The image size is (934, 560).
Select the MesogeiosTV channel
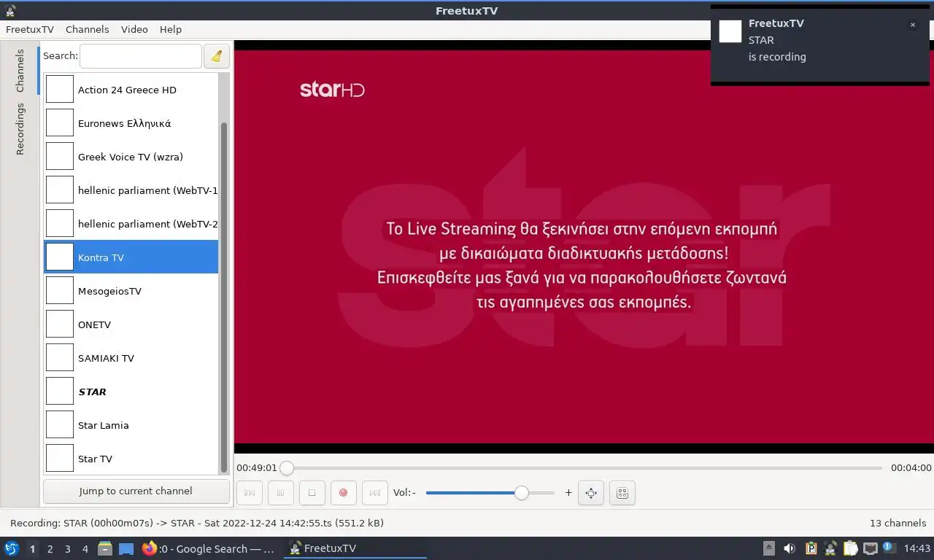point(131,291)
